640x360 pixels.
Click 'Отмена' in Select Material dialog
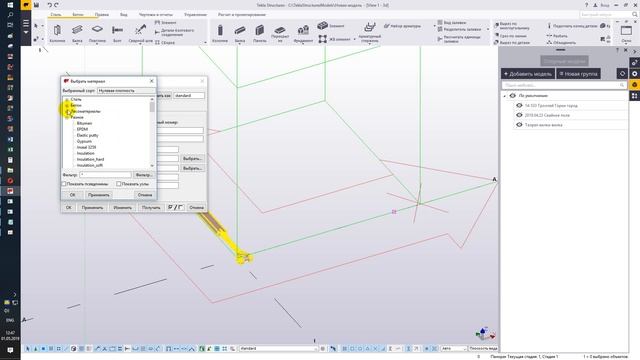[145, 195]
